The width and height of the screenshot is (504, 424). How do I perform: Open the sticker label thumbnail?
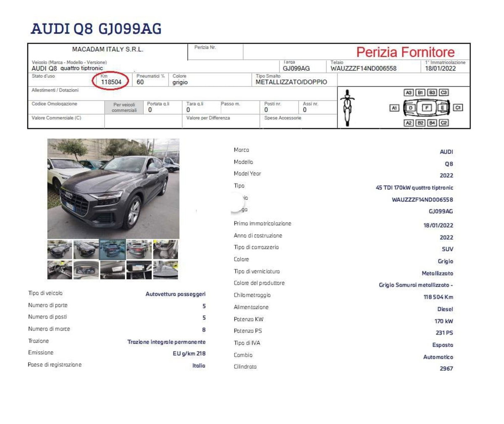click(x=113, y=270)
